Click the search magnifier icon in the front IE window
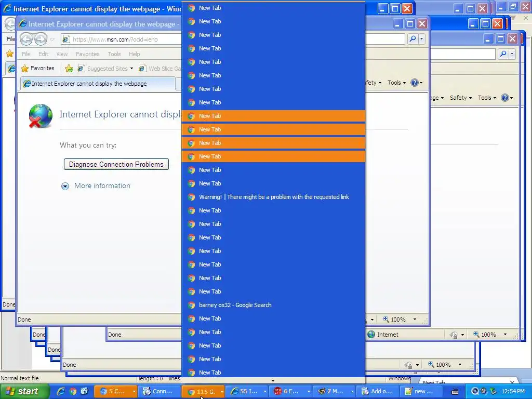 413,38
